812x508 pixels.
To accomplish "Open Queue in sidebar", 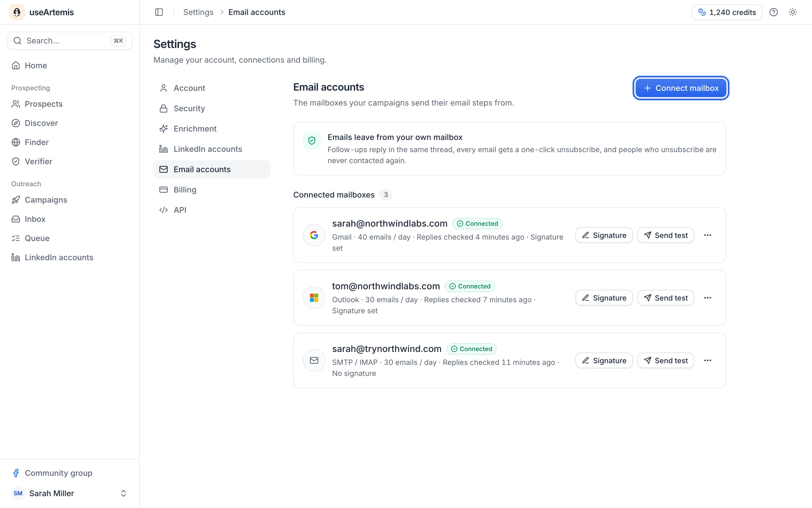I will (69, 238).
